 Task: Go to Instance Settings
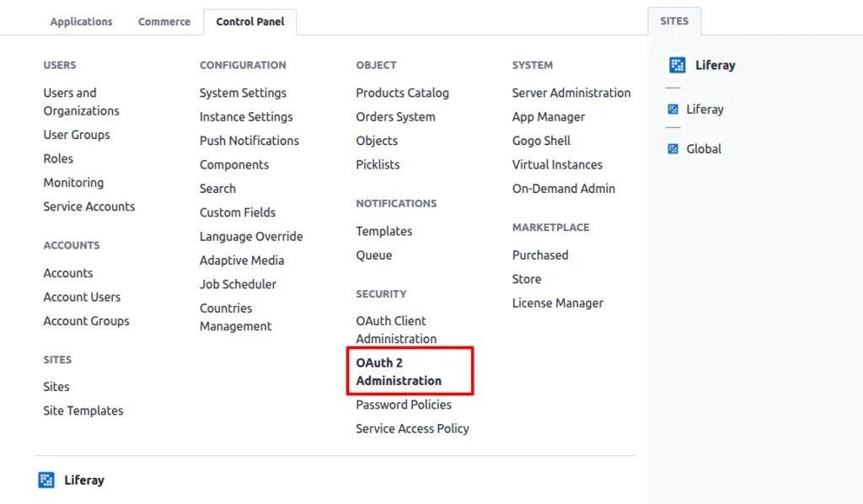246,116
